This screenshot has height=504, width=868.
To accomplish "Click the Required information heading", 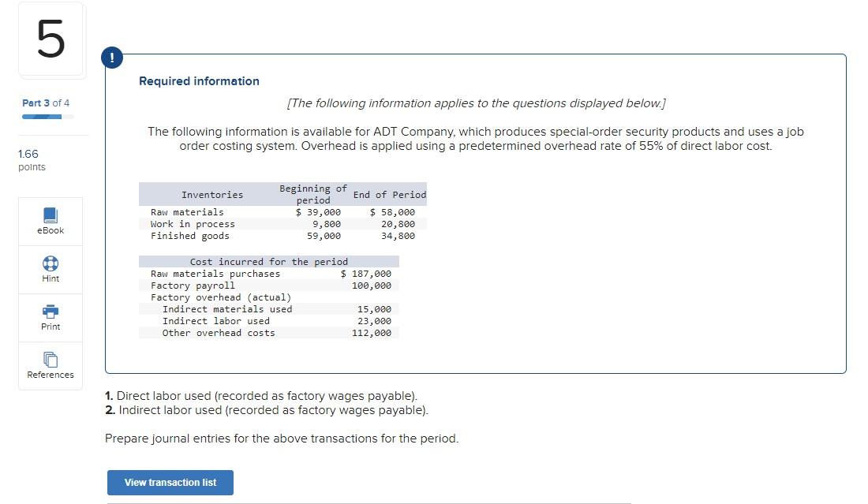I will (x=200, y=80).
